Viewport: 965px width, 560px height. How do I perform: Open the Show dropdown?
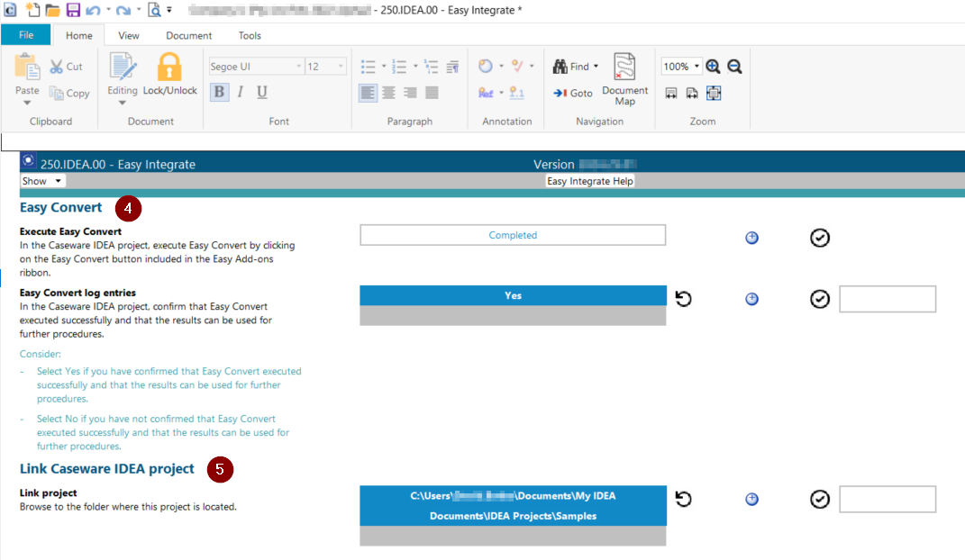42,181
